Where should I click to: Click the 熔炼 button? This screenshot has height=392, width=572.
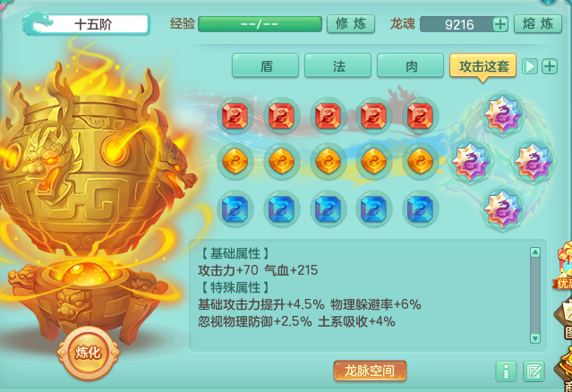coord(538,24)
